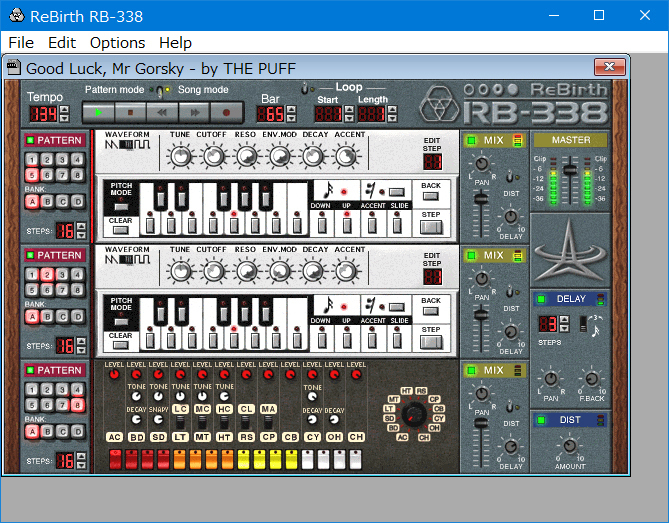This screenshot has width=669, height=523.
Task: Click the DIST AMOUNT knob
Action: (x=570, y=446)
